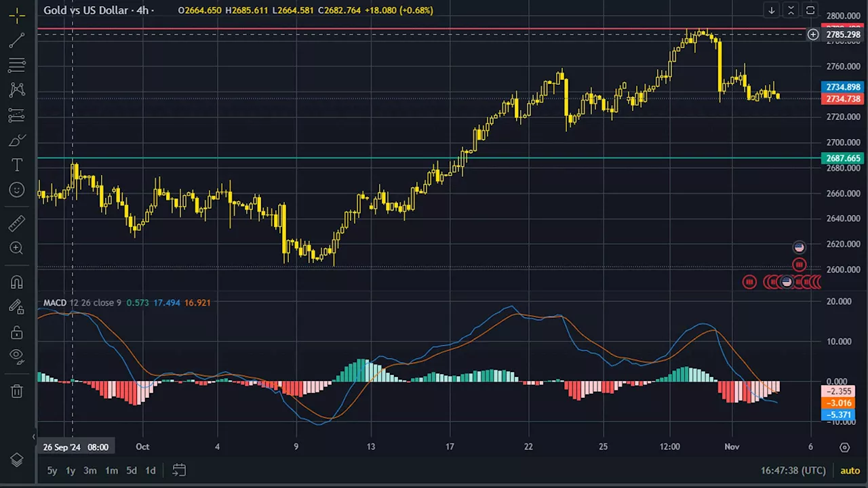
Task: Select the 5y time range
Action: click(x=52, y=470)
